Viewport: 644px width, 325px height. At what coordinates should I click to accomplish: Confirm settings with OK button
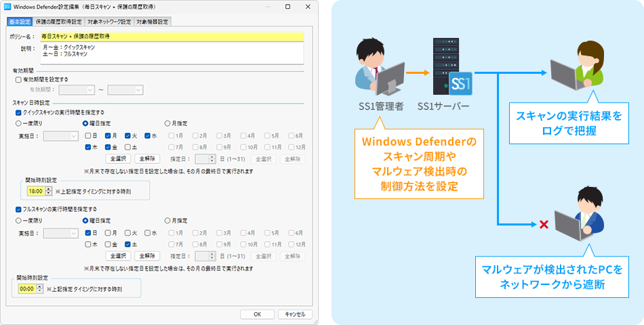258,314
